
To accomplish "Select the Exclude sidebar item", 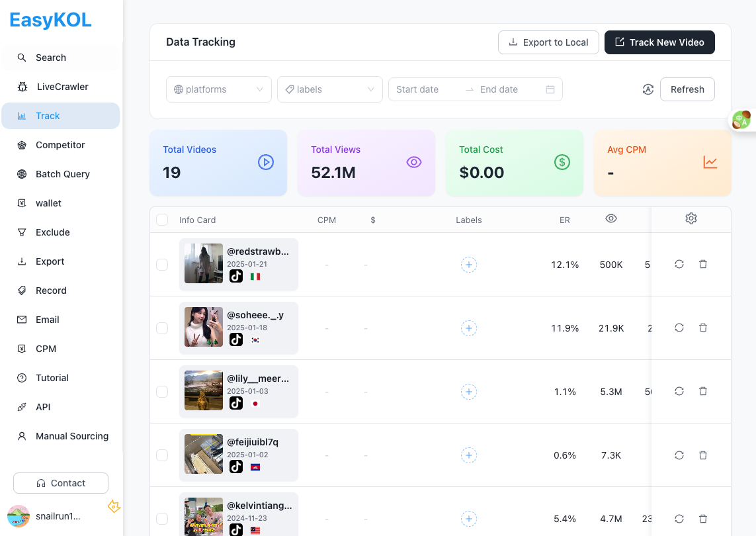I will (x=52, y=232).
